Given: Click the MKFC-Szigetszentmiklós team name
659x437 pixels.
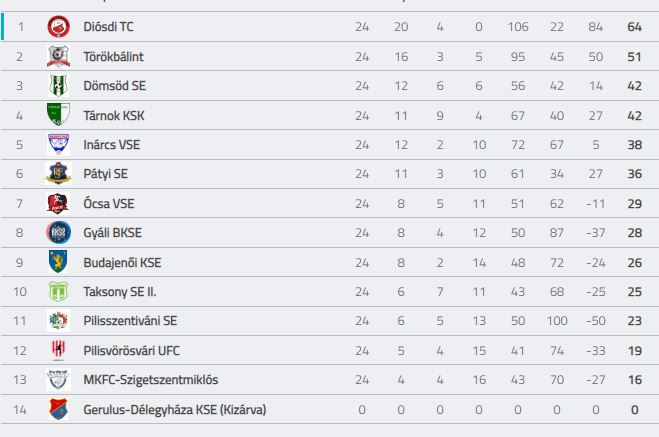Looking at the screenshot, I should (151, 380).
